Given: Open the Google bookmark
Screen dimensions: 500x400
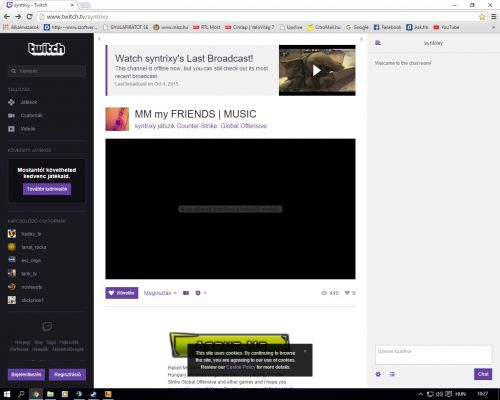Looking at the screenshot, I should tap(357, 27).
